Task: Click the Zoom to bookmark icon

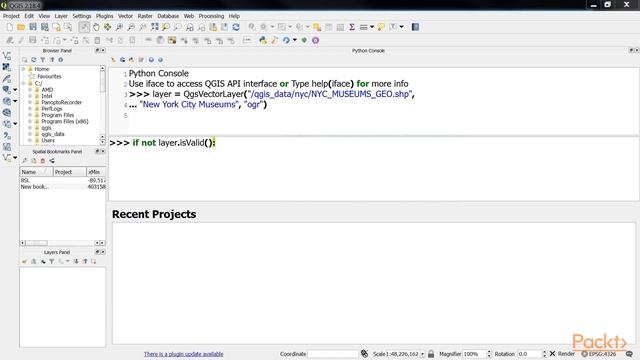Action: (24, 161)
